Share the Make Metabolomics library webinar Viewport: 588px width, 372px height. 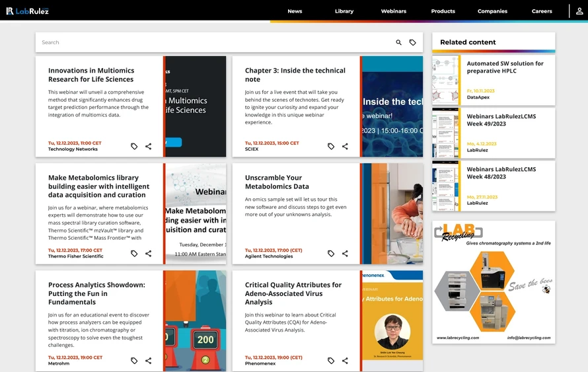coord(149,254)
